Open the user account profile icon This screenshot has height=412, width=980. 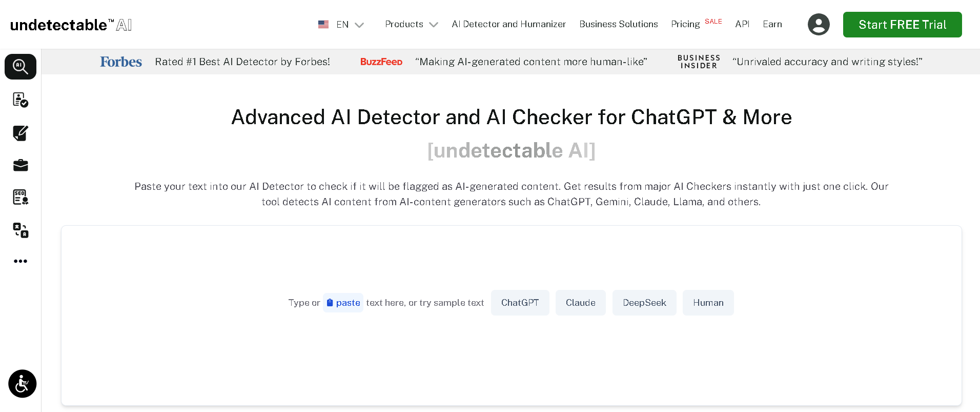[x=819, y=24]
